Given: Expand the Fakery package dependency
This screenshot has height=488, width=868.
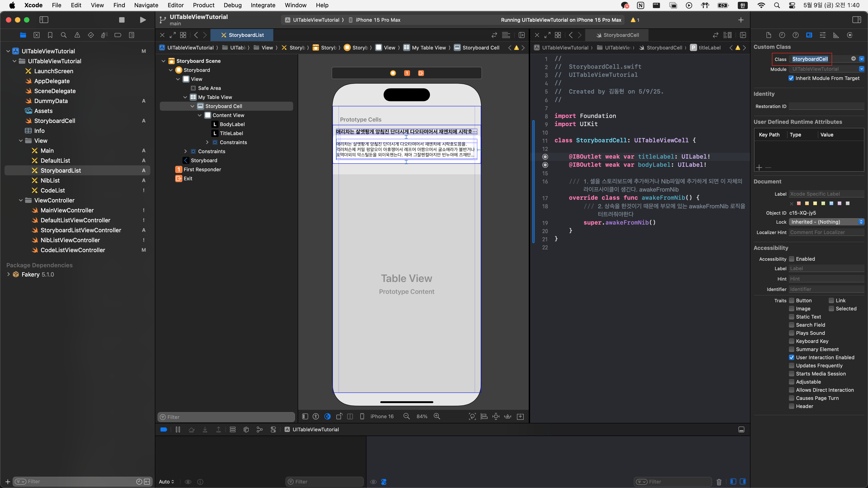Looking at the screenshot, I should tap(8, 274).
